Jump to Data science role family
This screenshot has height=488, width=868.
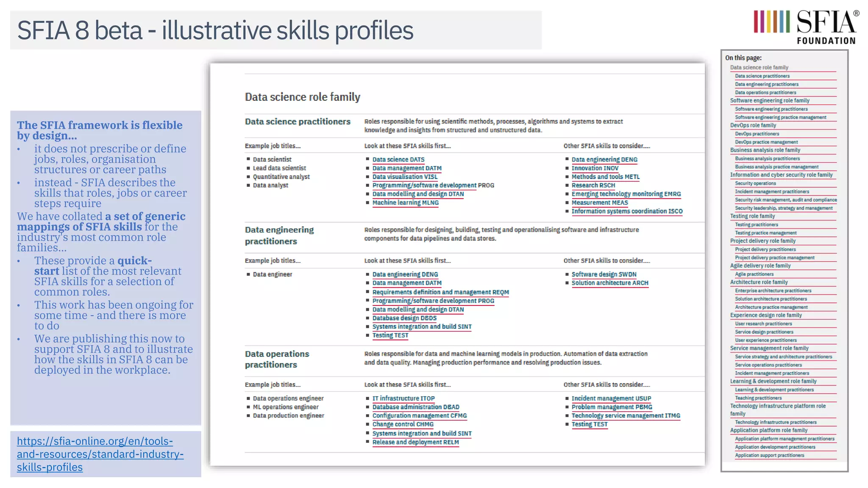coord(759,68)
